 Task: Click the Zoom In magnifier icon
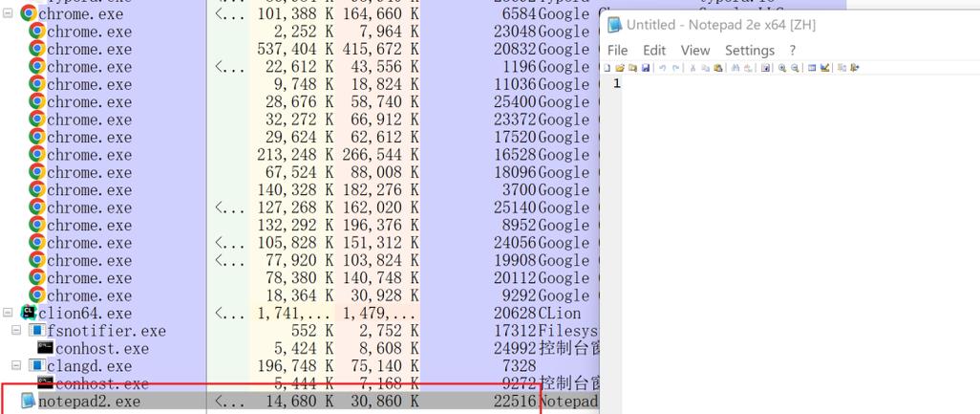(x=782, y=68)
